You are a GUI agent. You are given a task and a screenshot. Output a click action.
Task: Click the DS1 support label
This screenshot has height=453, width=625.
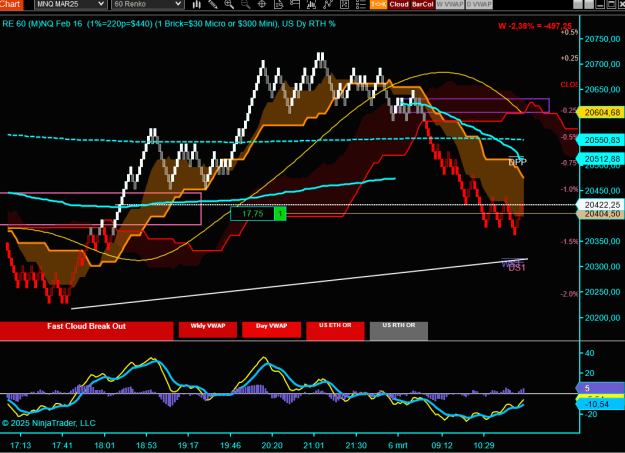click(517, 268)
